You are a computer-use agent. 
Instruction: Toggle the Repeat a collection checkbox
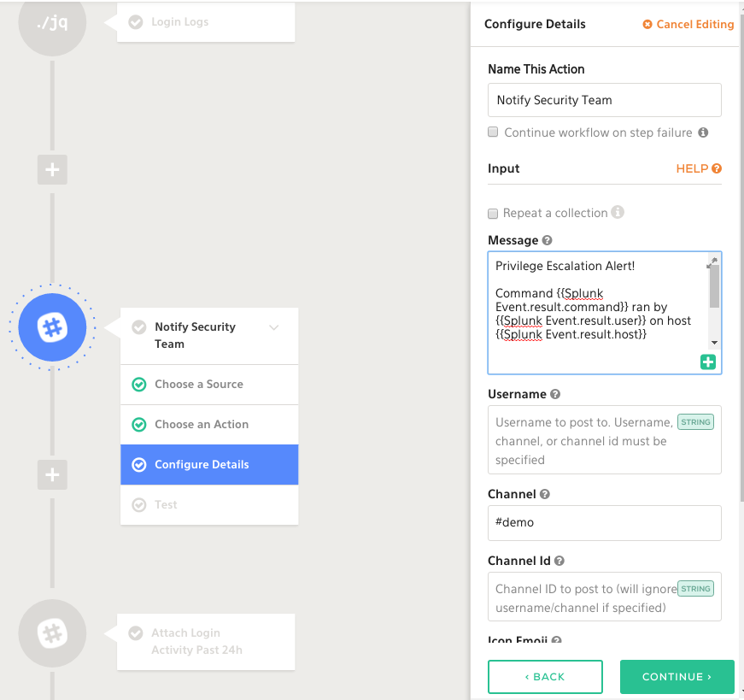(493, 213)
